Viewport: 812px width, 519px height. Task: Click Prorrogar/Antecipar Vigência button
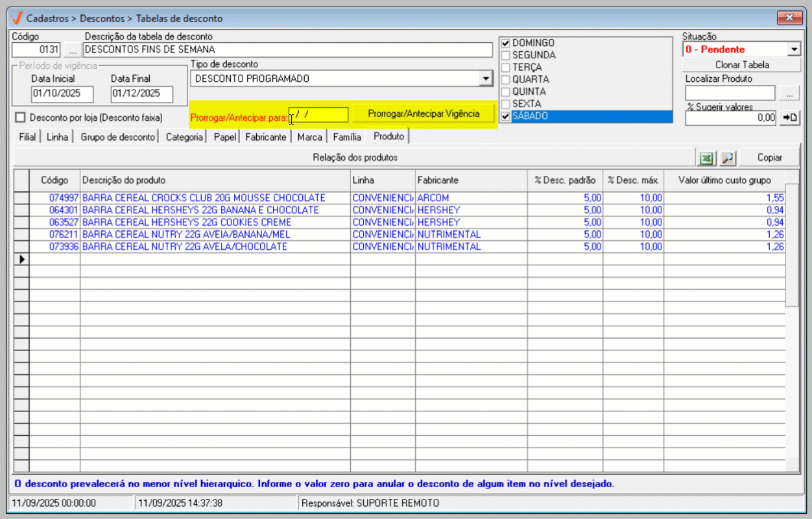424,114
